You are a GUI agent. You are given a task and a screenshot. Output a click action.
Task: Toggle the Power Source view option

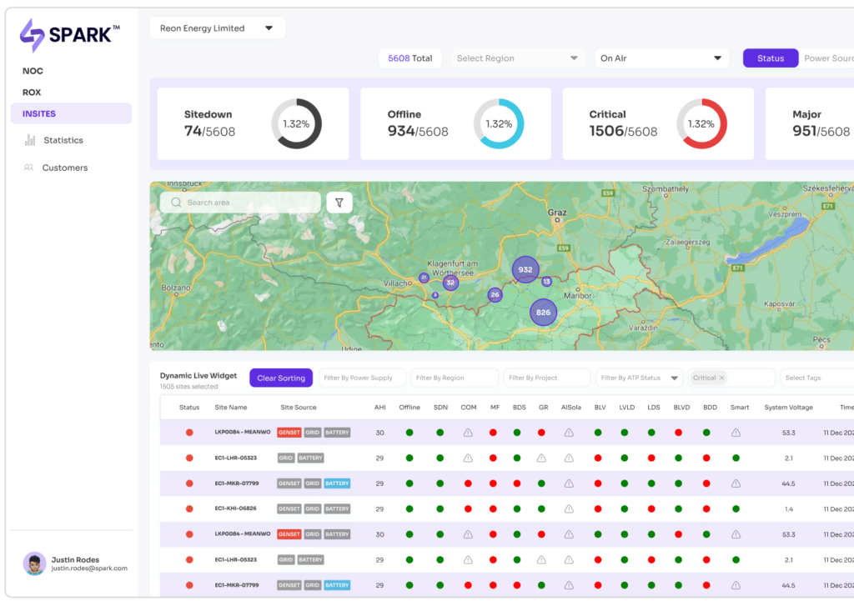(827, 58)
